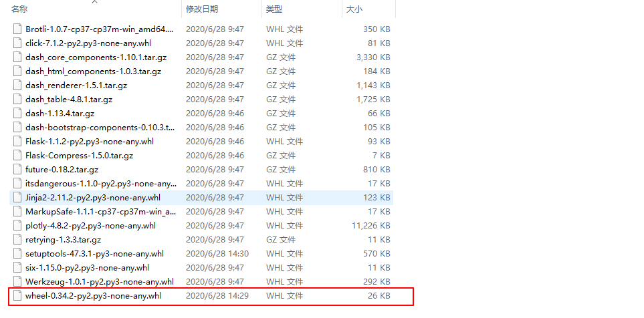This screenshot has width=644, height=318.
Task: Click the Flask-1.1.2 whl file icon
Action: pyautogui.click(x=17, y=141)
